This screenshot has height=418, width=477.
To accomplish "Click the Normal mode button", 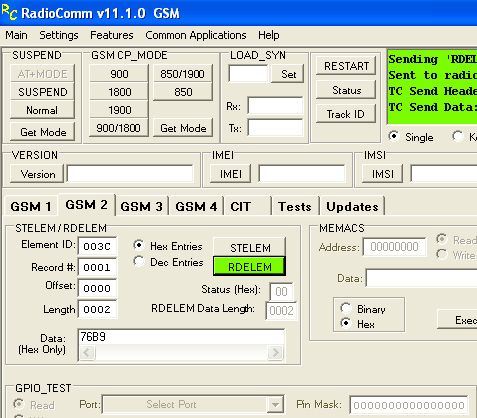I will click(42, 110).
